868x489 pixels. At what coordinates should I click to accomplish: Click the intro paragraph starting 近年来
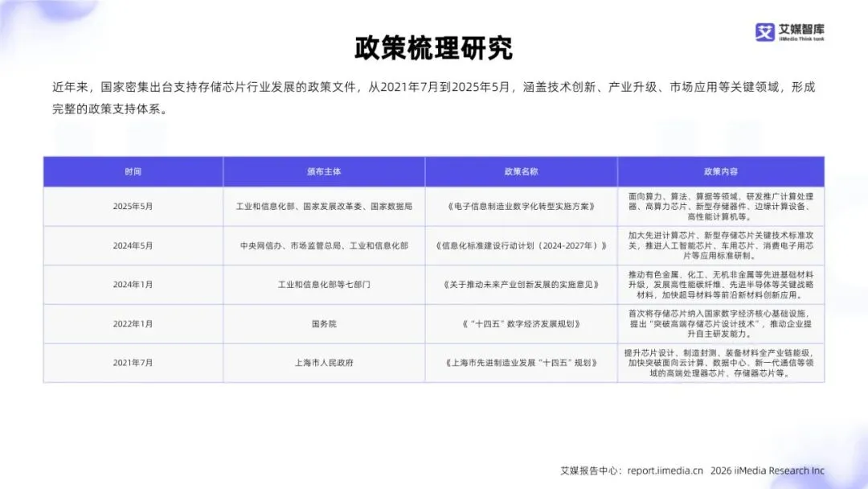coord(433,98)
